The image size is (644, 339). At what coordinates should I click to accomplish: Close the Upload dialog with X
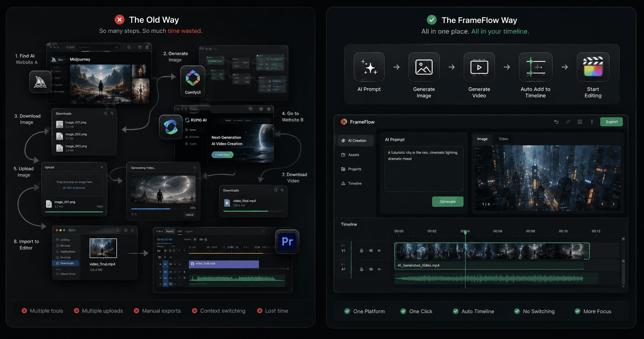102,167
